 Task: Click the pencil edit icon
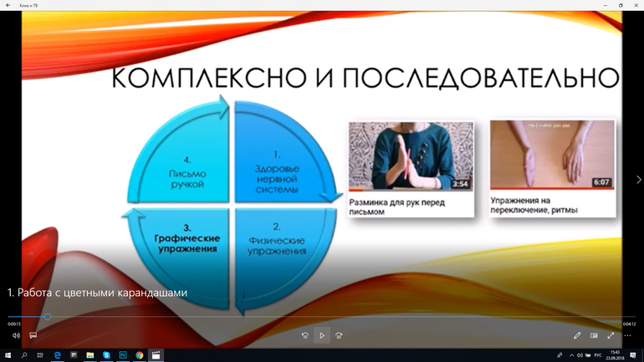[x=577, y=335]
